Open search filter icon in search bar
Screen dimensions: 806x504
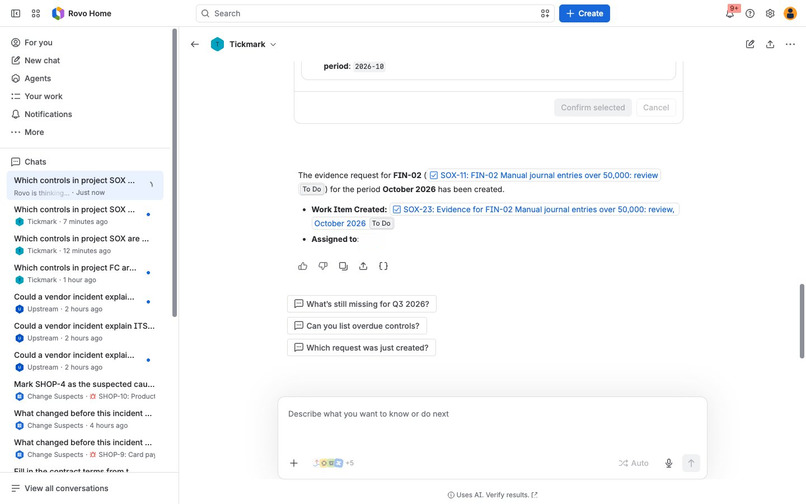click(x=545, y=13)
